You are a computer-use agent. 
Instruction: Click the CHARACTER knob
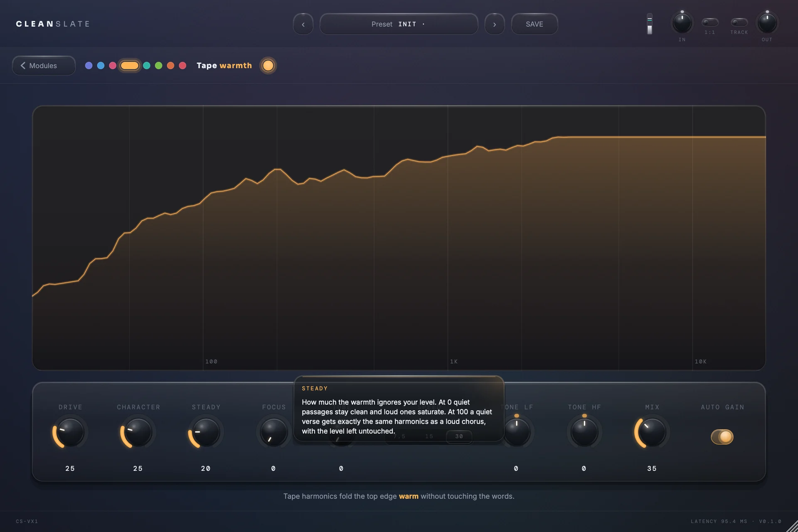tap(138, 432)
